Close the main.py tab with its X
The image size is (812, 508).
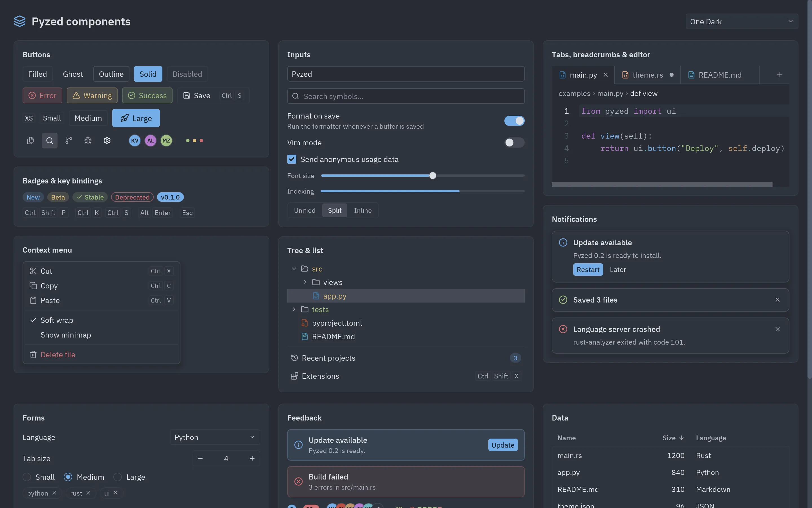[x=606, y=75]
